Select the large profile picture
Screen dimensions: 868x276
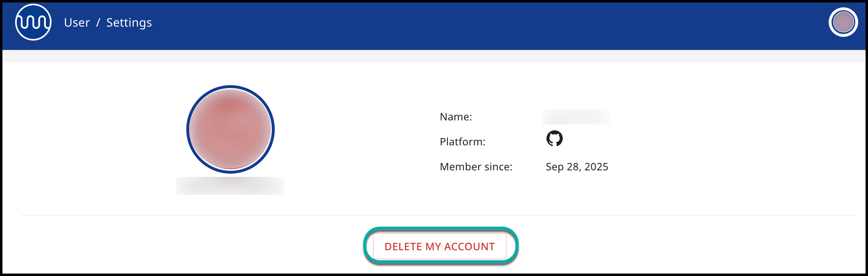tap(230, 129)
